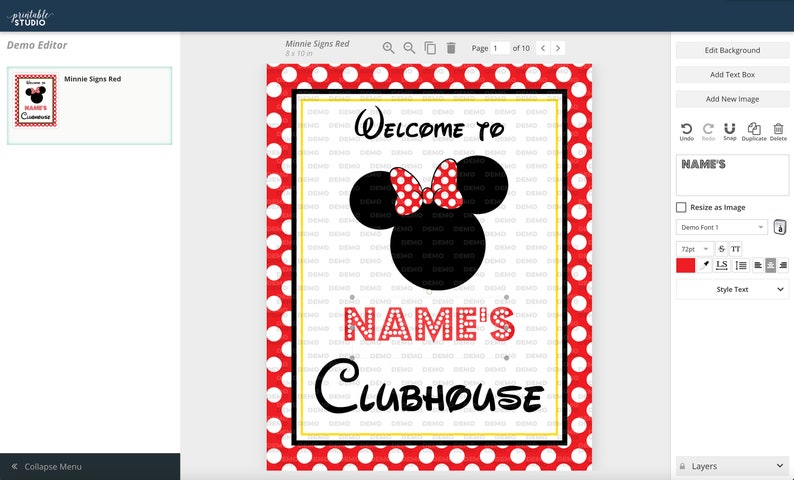Delete the selected element in side panel
The height and width of the screenshot is (480, 794).
pyautogui.click(x=778, y=132)
